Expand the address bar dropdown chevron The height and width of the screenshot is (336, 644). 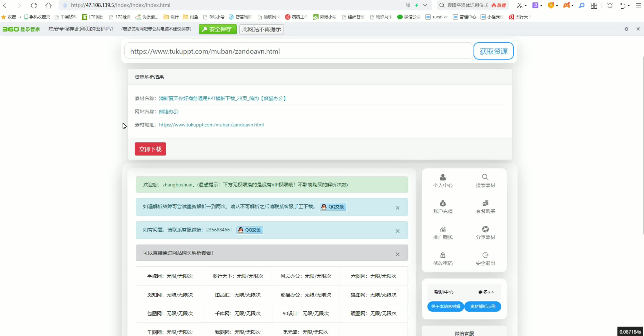tap(425, 5)
